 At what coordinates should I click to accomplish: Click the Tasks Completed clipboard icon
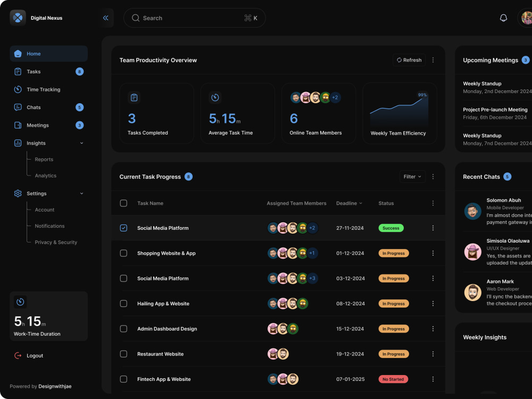click(x=134, y=98)
